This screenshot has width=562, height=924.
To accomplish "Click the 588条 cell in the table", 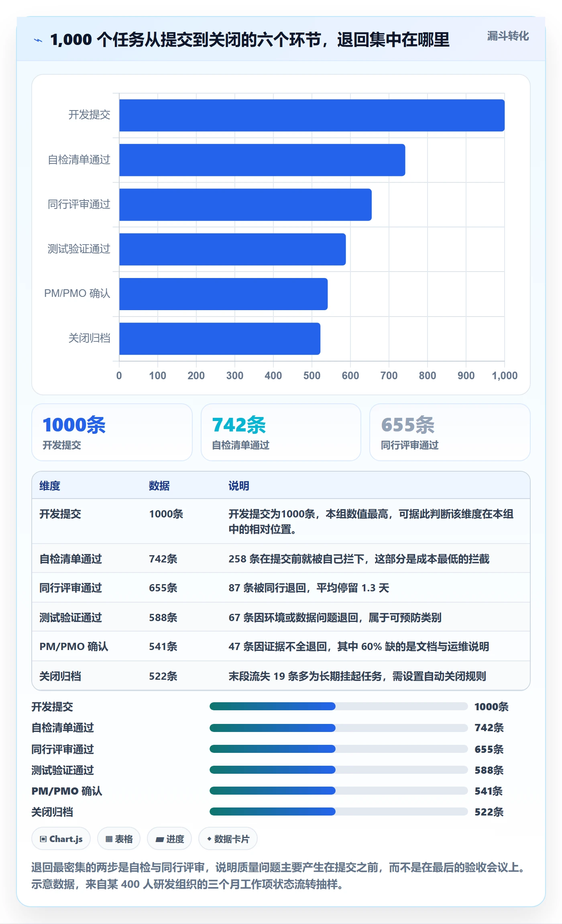I will [163, 617].
